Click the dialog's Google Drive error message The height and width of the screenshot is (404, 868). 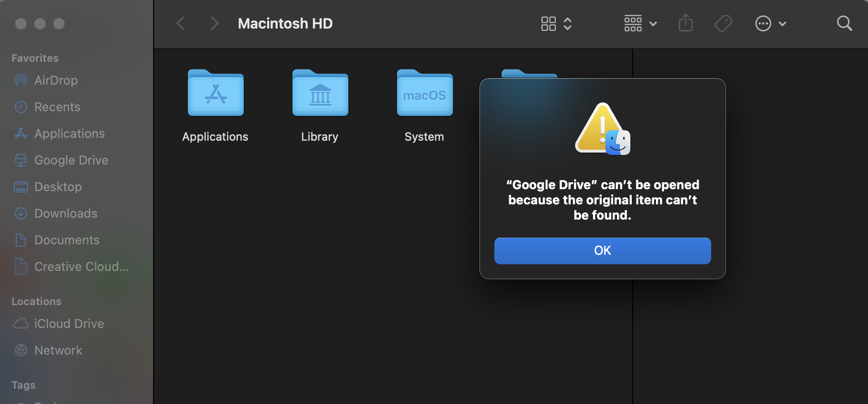pos(602,200)
